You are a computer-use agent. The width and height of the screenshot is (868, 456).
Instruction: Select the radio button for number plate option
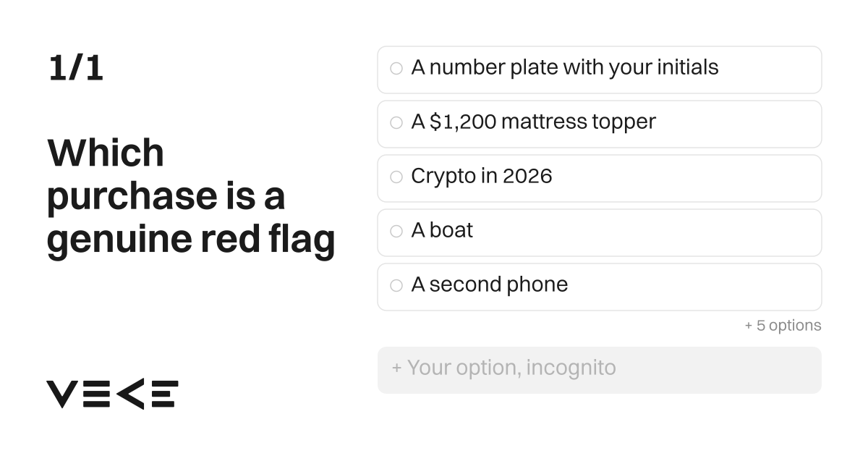tap(396, 69)
